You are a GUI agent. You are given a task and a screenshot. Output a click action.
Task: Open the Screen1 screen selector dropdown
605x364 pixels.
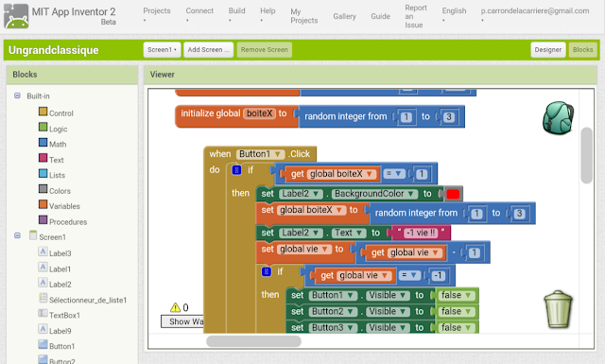pyautogui.click(x=162, y=50)
